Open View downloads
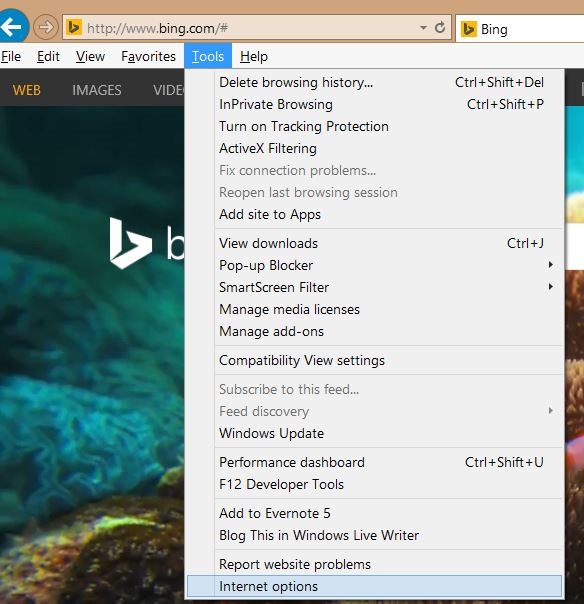The image size is (584, 604). [374, 243]
